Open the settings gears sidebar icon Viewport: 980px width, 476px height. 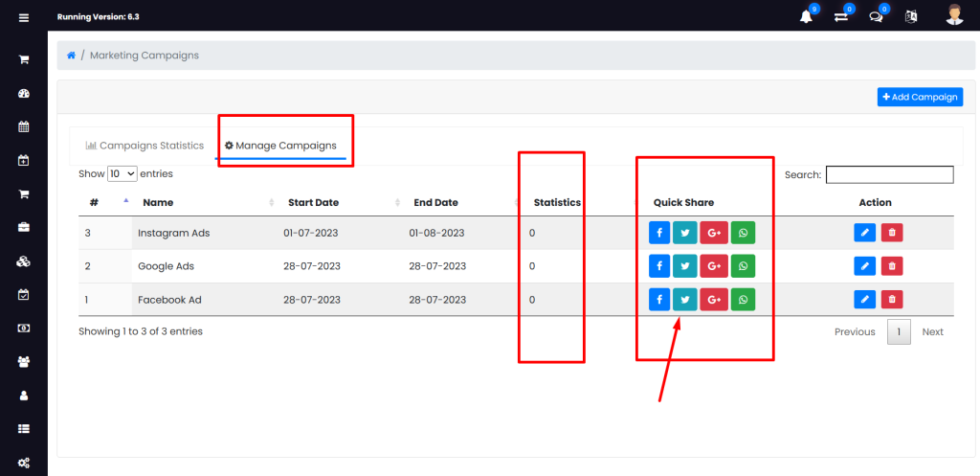24,463
